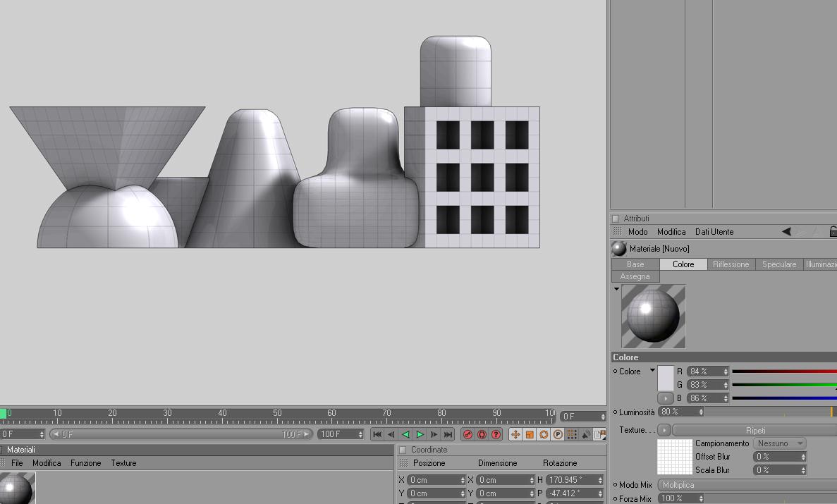The width and height of the screenshot is (837, 504).
Task: Click the Attributi panel checkbox
Action: pos(616,219)
